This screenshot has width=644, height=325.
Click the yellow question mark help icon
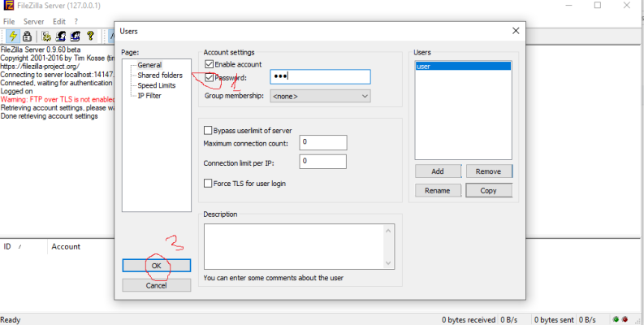click(x=90, y=37)
